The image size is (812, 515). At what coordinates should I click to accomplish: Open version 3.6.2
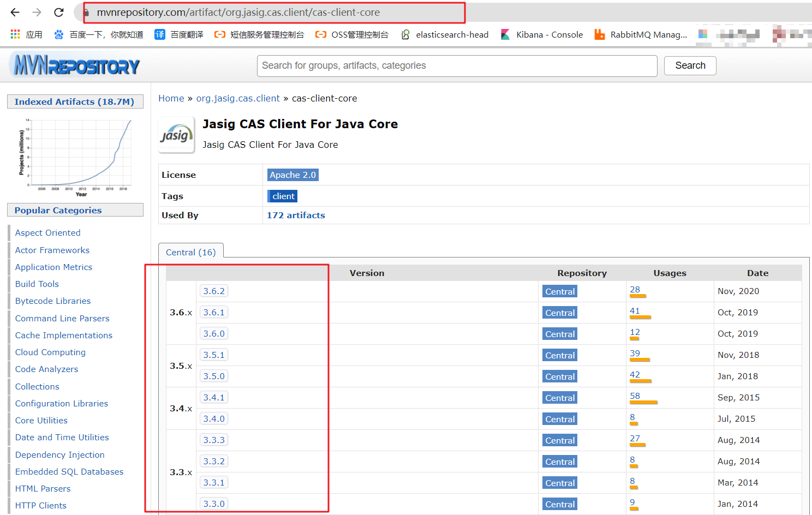coord(214,291)
